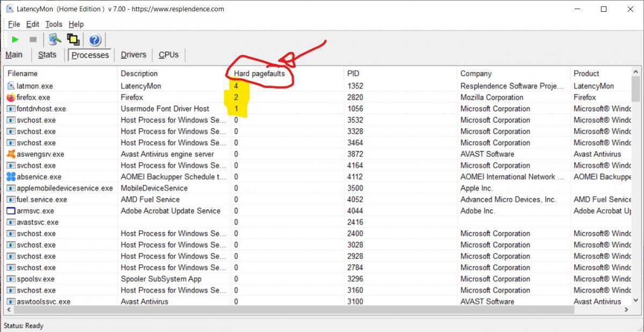The height and width of the screenshot is (332, 644).
Task: Select the abservice.exe AOMEI icon
Action: click(x=11, y=177)
